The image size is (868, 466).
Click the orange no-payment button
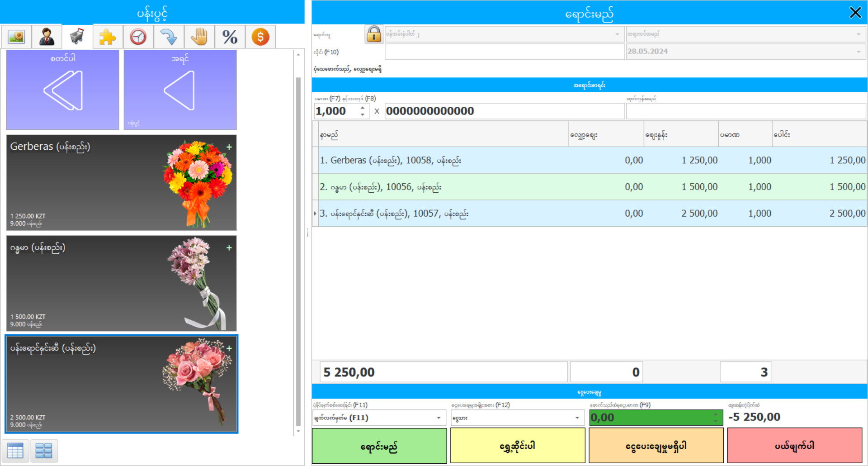coord(656,446)
